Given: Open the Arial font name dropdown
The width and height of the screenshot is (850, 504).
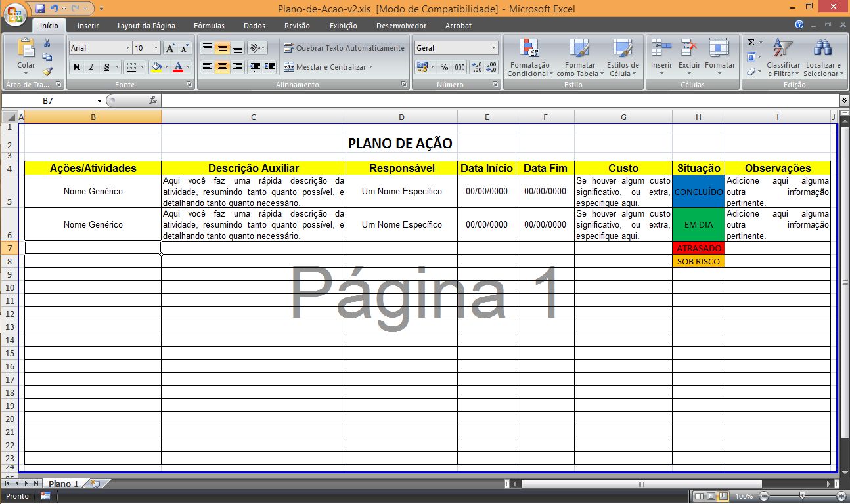Looking at the screenshot, I should coord(127,48).
